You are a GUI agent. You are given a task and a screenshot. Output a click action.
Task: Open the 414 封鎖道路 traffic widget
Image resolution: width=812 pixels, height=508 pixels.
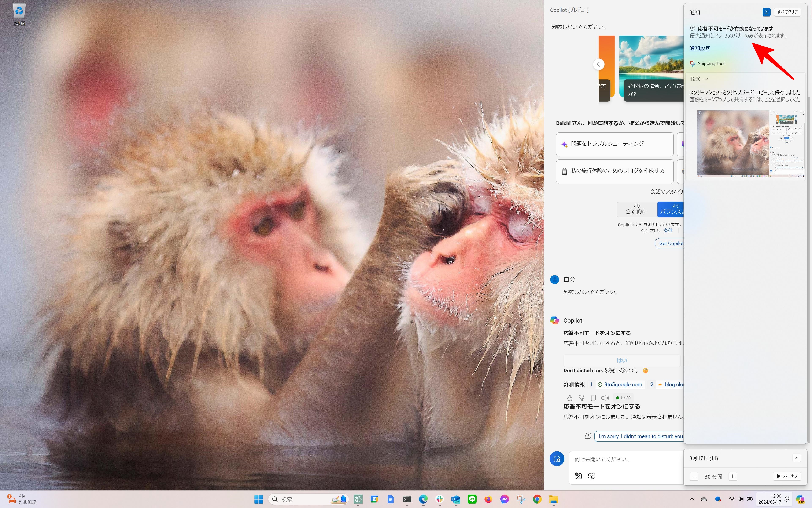pos(22,499)
